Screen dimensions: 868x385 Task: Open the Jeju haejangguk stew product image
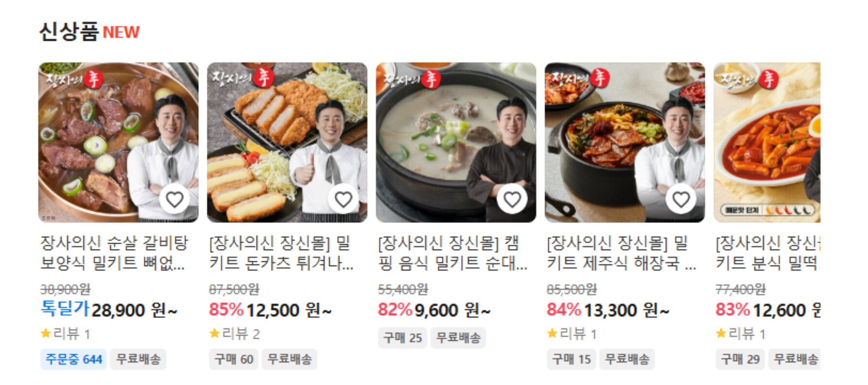625,142
